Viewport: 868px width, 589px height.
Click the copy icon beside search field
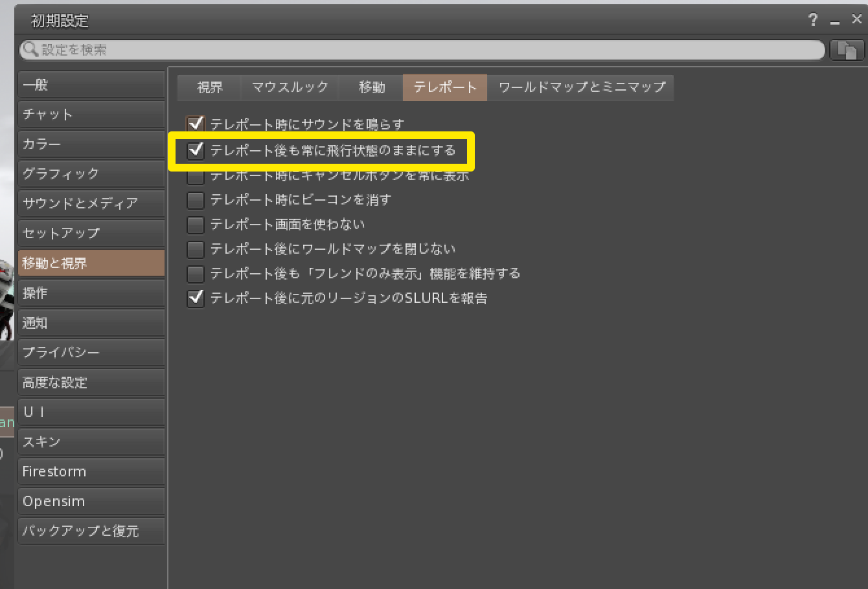[x=847, y=50]
